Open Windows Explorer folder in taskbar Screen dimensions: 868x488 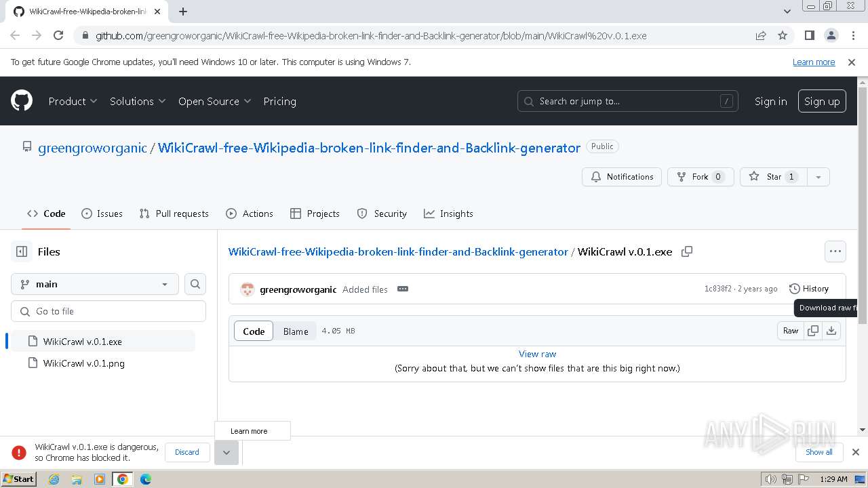(77, 479)
